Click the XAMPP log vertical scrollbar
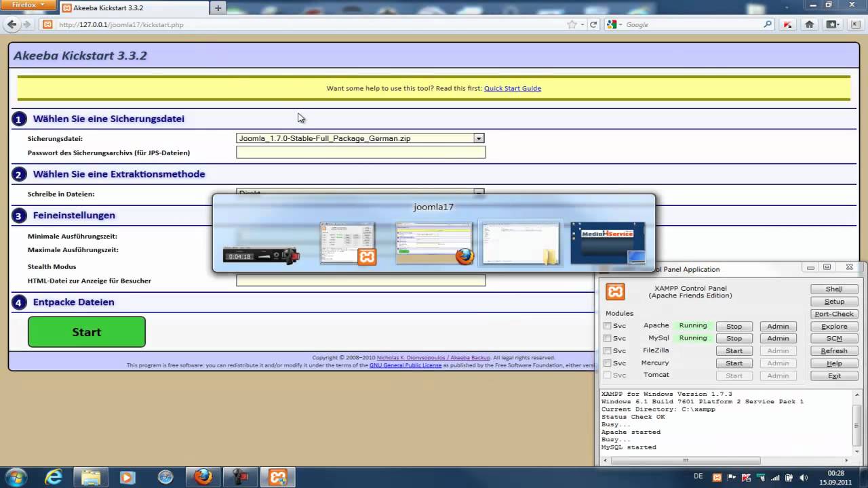Viewport: 868px width, 488px height. (x=858, y=422)
